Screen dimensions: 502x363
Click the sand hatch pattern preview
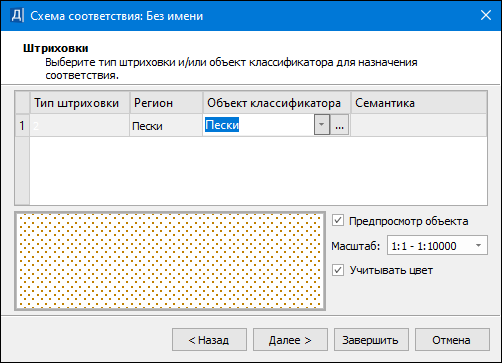click(x=170, y=261)
